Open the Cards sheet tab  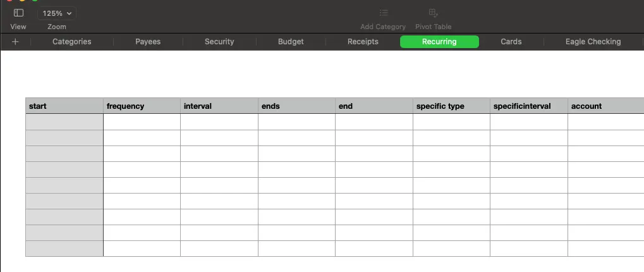pos(511,42)
